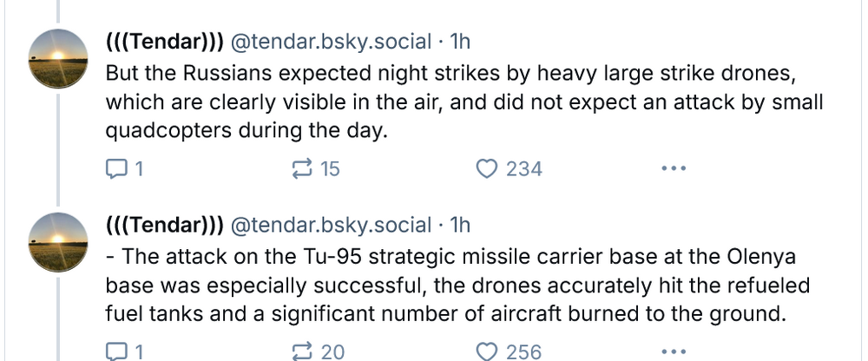Click the heart icon beside 234
Image resolution: width=868 pixels, height=361 pixels.
tap(489, 168)
